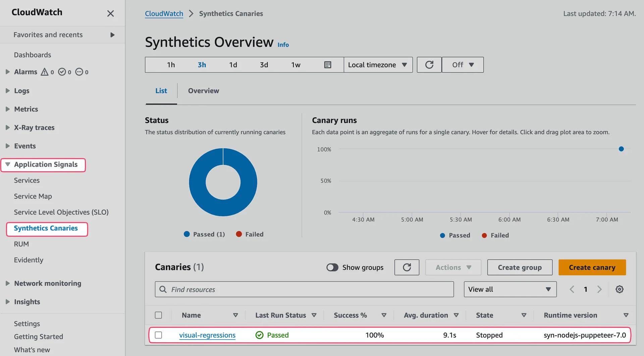The height and width of the screenshot is (356, 644).
Task: Open the Local timezone dropdown
Action: click(x=378, y=65)
